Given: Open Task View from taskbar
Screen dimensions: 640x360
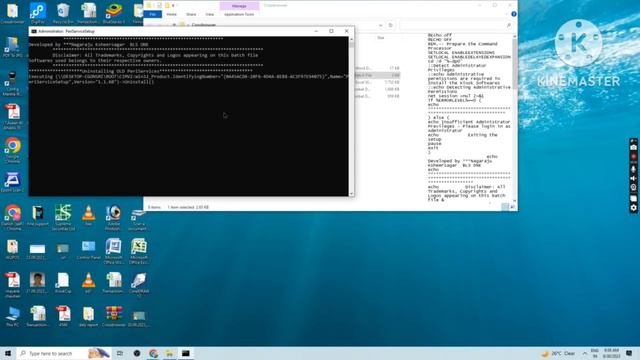Looking at the screenshot, I should coord(120,353).
